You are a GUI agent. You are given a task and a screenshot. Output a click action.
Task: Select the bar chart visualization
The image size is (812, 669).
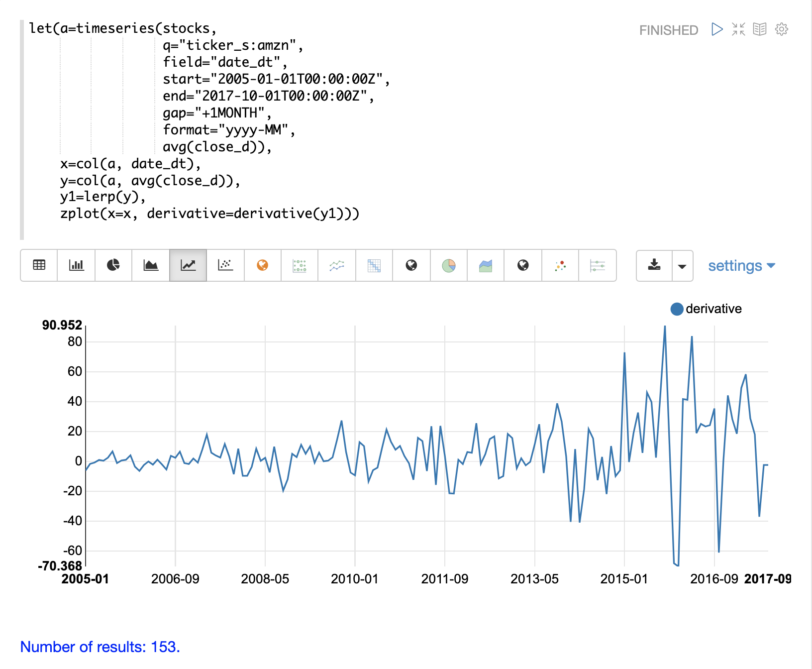pyautogui.click(x=76, y=265)
